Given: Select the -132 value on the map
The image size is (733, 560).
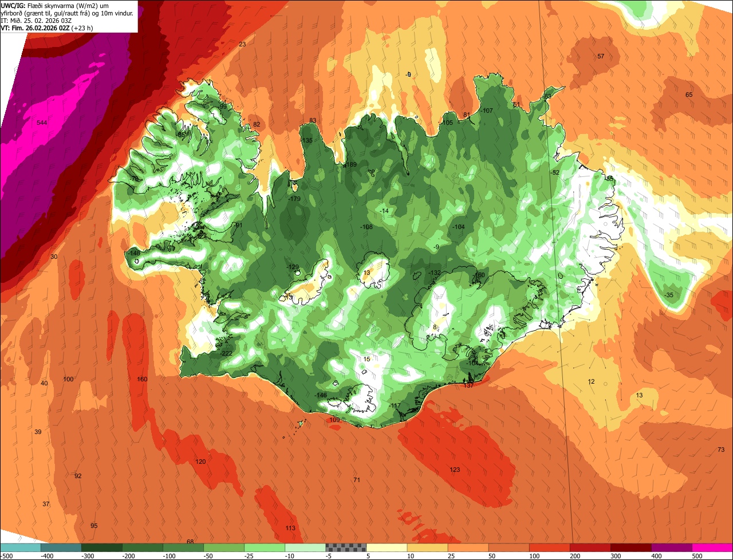Looking at the screenshot, I should coord(435,273).
